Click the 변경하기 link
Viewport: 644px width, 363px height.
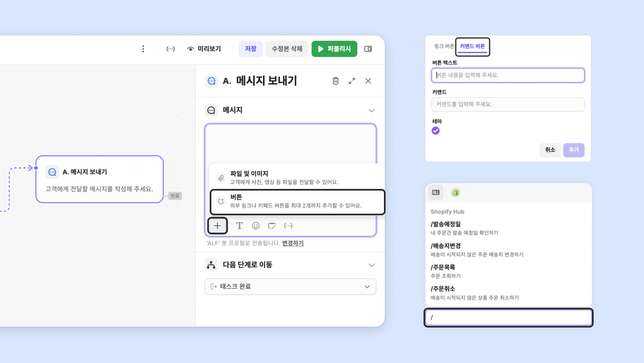pos(293,243)
